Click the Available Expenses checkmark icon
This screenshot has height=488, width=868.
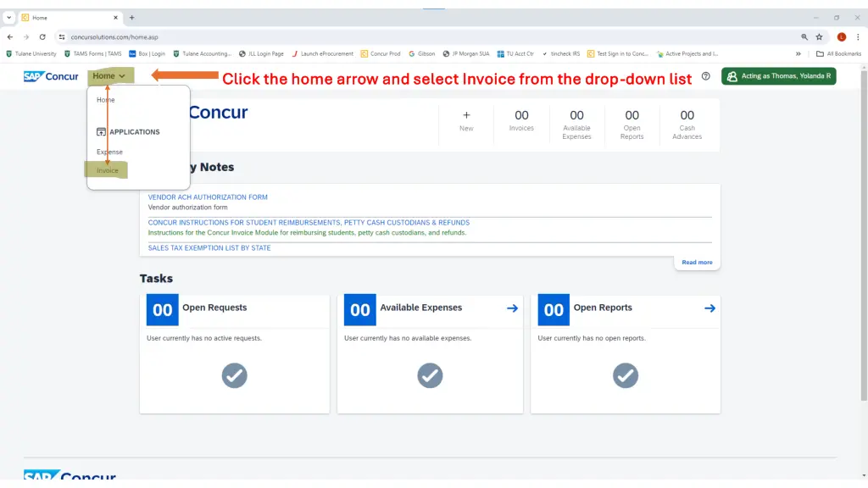point(430,375)
